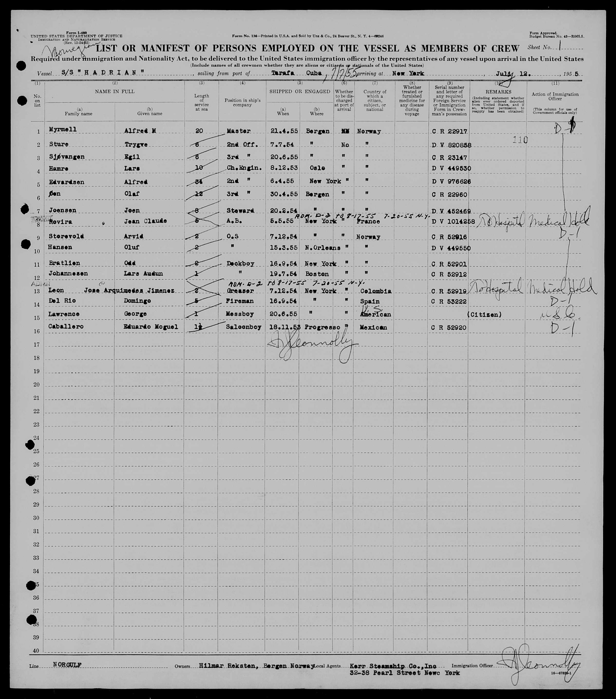This screenshot has height=699, width=616.
Task: Click name Jose Arquimedes Jimenez
Action: [129, 291]
